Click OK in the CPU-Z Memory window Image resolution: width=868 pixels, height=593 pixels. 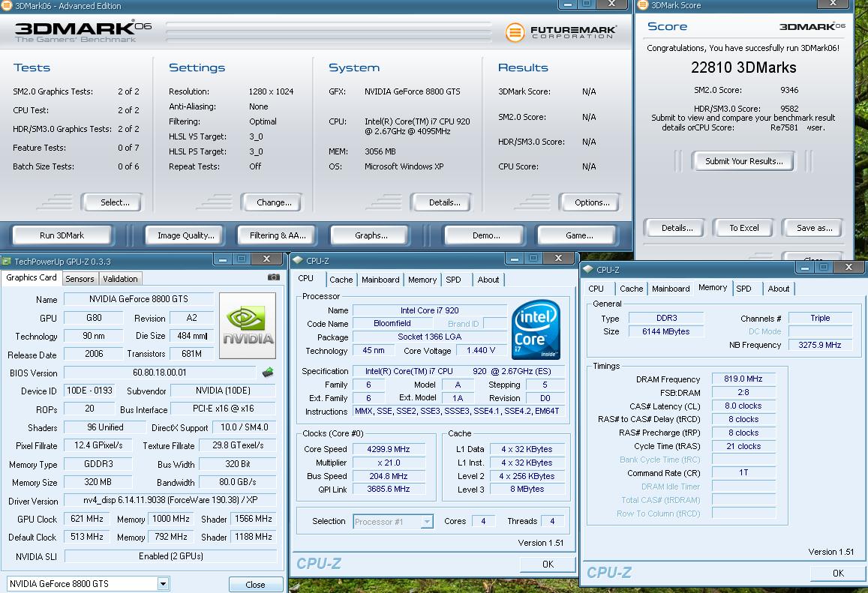pos(838,573)
